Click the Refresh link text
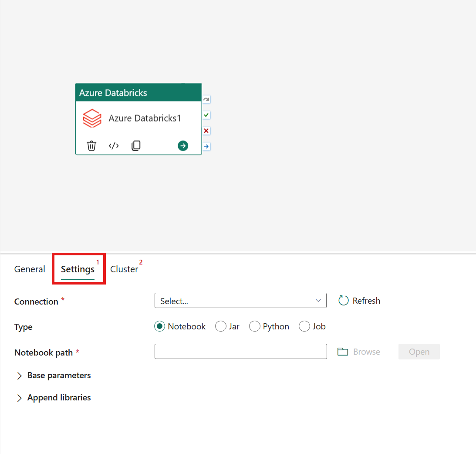 point(366,301)
